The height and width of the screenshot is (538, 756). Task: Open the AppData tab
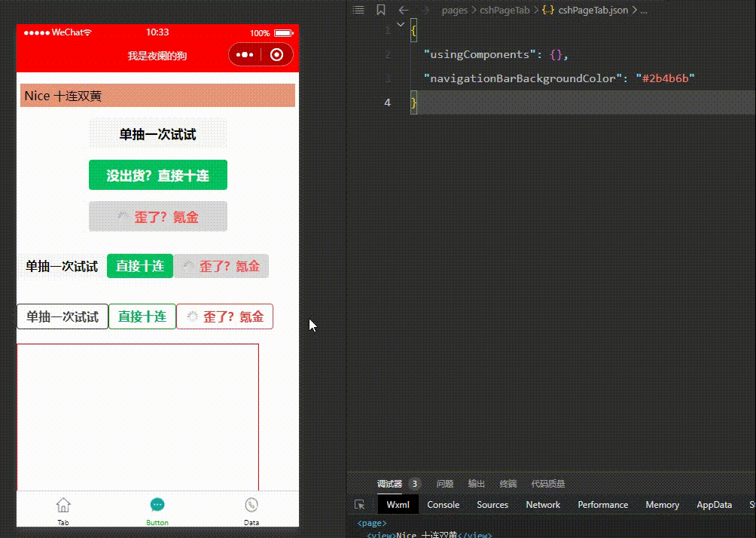click(x=714, y=505)
